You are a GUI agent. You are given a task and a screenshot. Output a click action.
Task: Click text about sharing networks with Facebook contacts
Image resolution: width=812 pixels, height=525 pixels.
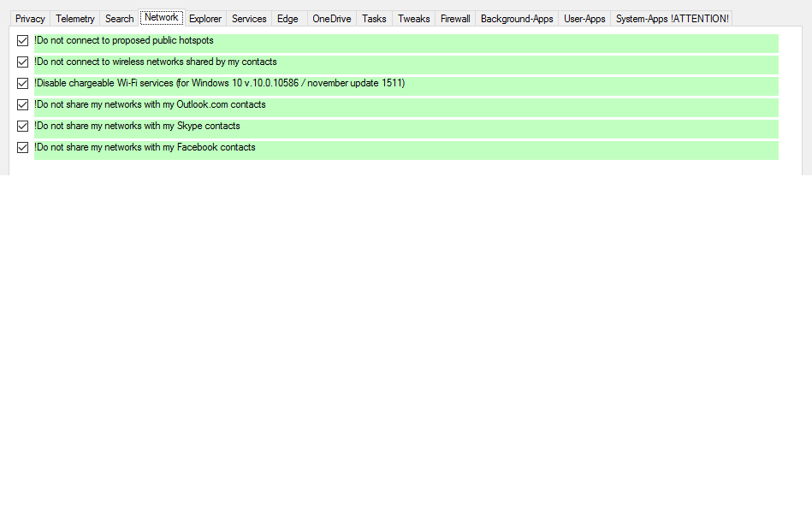coord(145,147)
